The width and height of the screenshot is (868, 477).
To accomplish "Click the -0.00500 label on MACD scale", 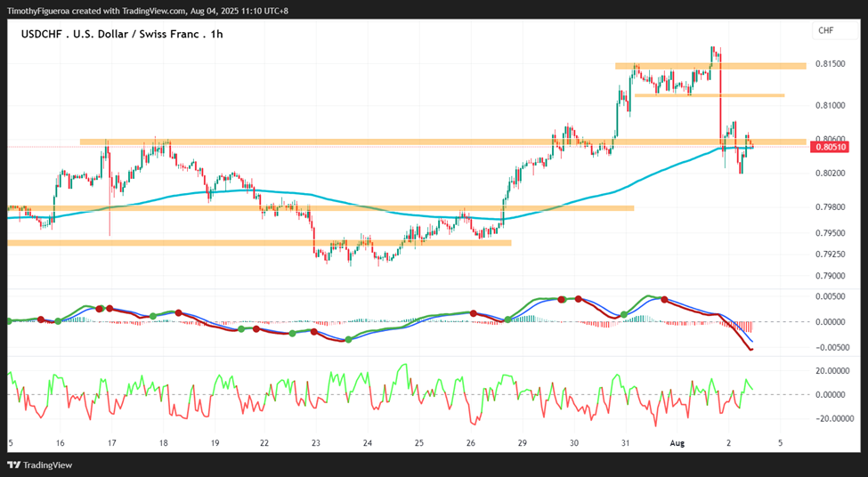I will point(831,347).
